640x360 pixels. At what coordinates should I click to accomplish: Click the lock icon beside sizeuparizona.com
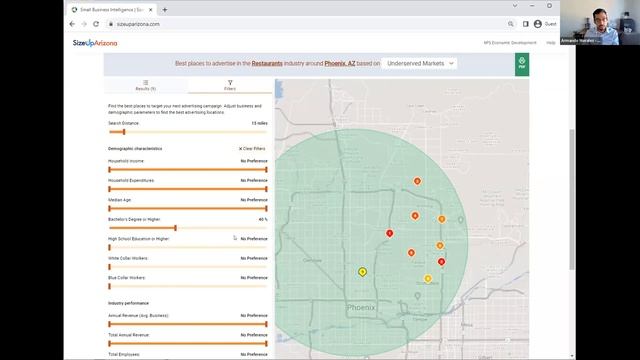click(x=111, y=24)
